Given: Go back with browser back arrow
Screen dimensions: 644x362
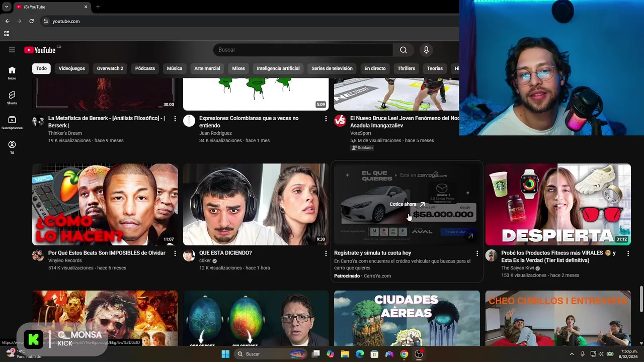Looking at the screenshot, I should pos(7,21).
